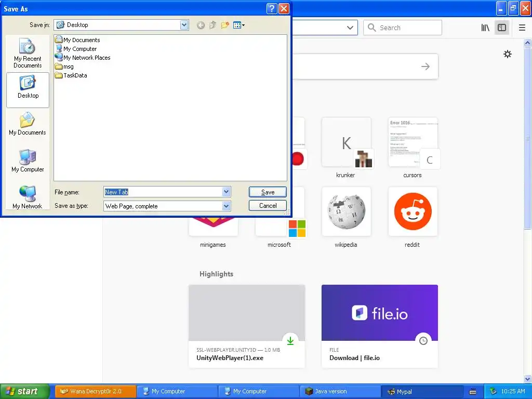Open the UnityWebPlayer(1).exe highlight card
The height and width of the screenshot is (399, 532).
[247, 326]
